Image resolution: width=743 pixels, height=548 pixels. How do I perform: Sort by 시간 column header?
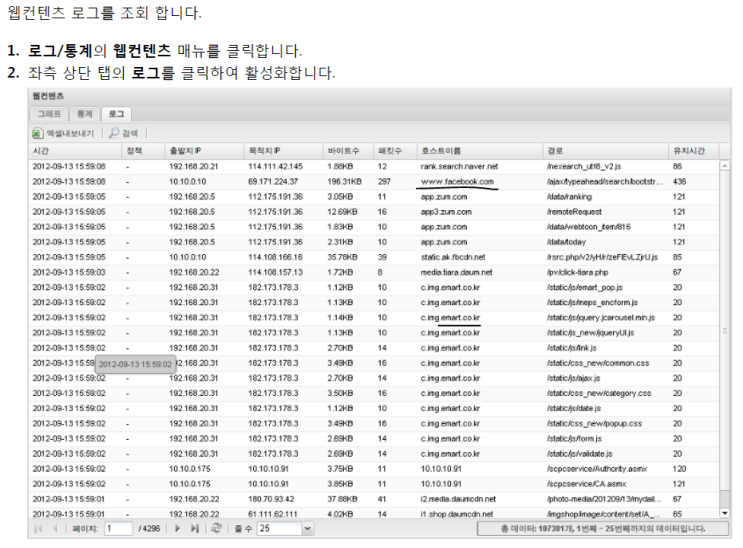[75, 151]
